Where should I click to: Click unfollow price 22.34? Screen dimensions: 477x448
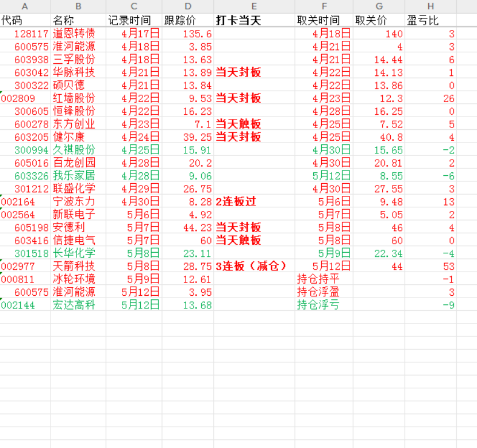(379, 253)
